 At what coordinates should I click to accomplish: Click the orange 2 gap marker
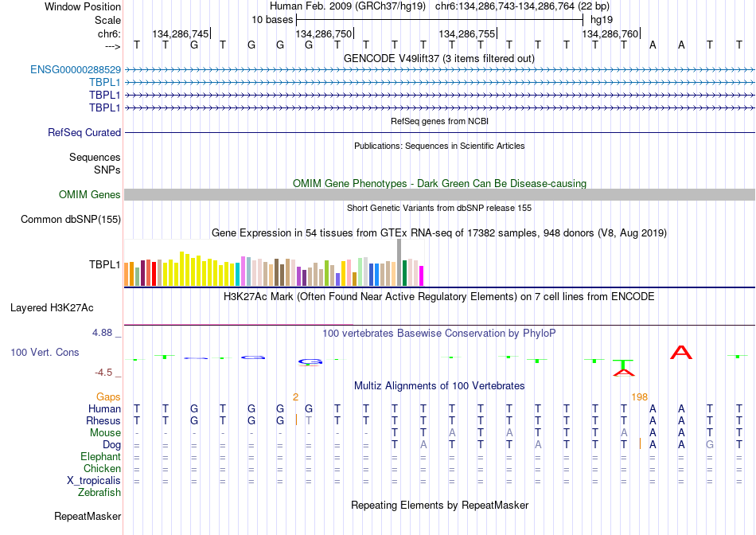295,397
